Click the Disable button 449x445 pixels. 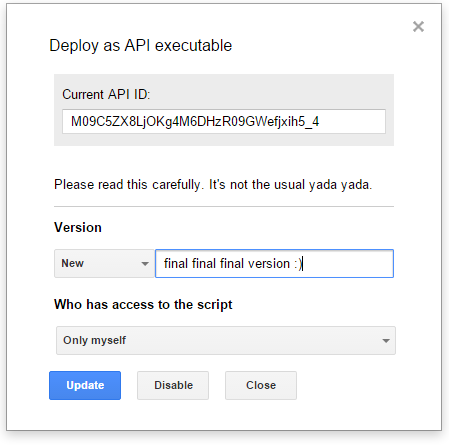click(x=173, y=385)
